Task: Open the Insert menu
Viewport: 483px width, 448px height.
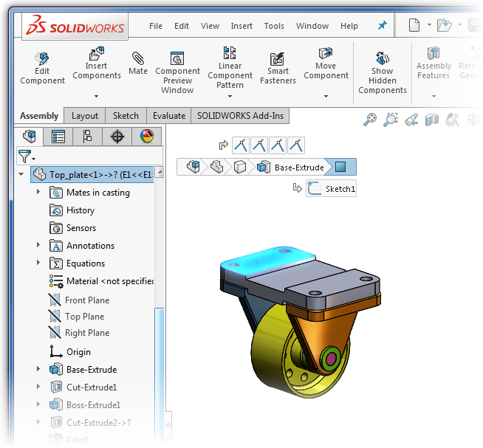Action: 241,26
